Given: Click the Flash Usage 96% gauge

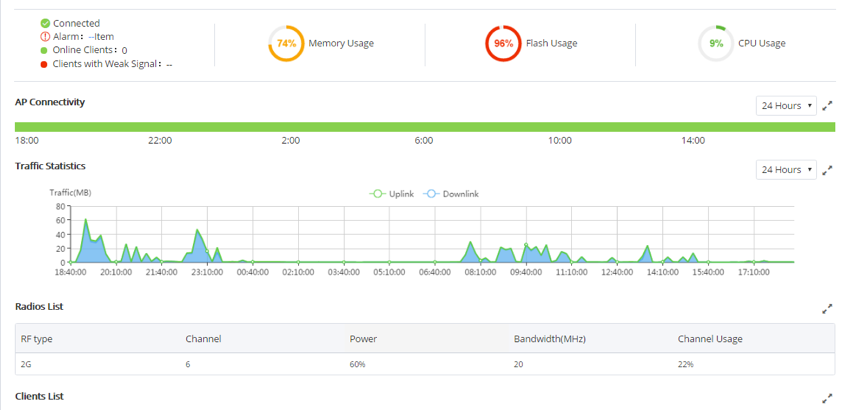Looking at the screenshot, I should pos(503,43).
